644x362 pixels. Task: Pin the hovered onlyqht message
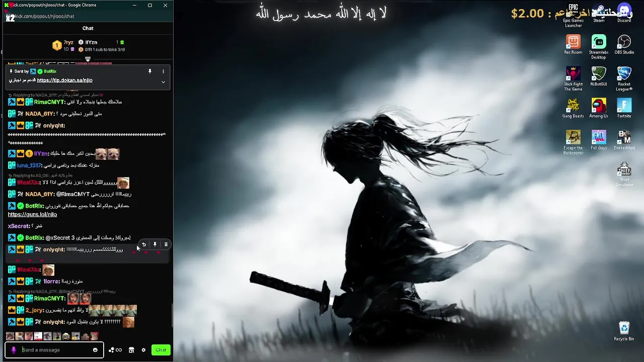tap(155, 245)
